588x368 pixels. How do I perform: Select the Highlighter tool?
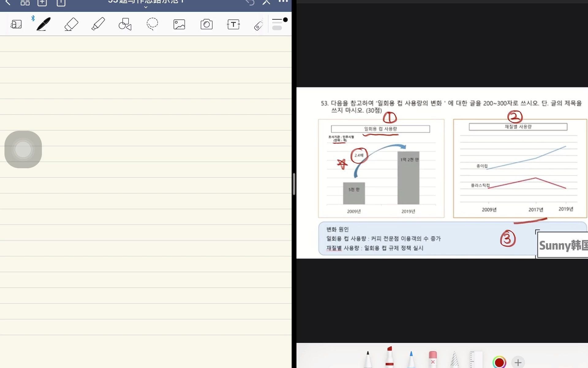click(x=98, y=24)
